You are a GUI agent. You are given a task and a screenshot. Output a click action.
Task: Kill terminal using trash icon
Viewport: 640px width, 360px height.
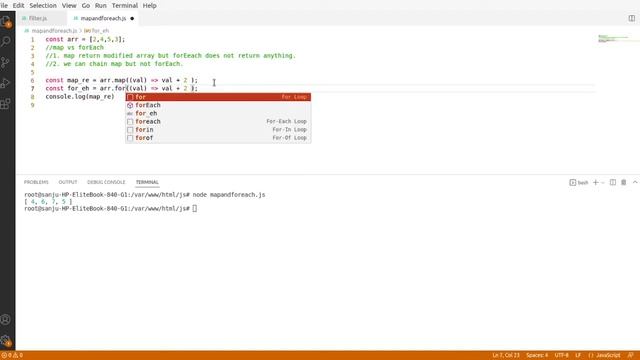[624, 182]
